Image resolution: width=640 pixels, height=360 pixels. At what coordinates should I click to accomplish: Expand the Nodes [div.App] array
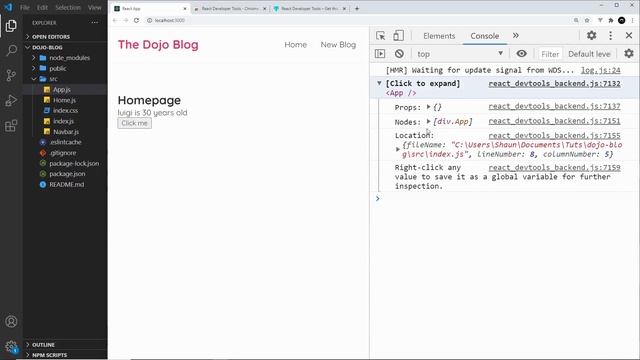point(428,122)
